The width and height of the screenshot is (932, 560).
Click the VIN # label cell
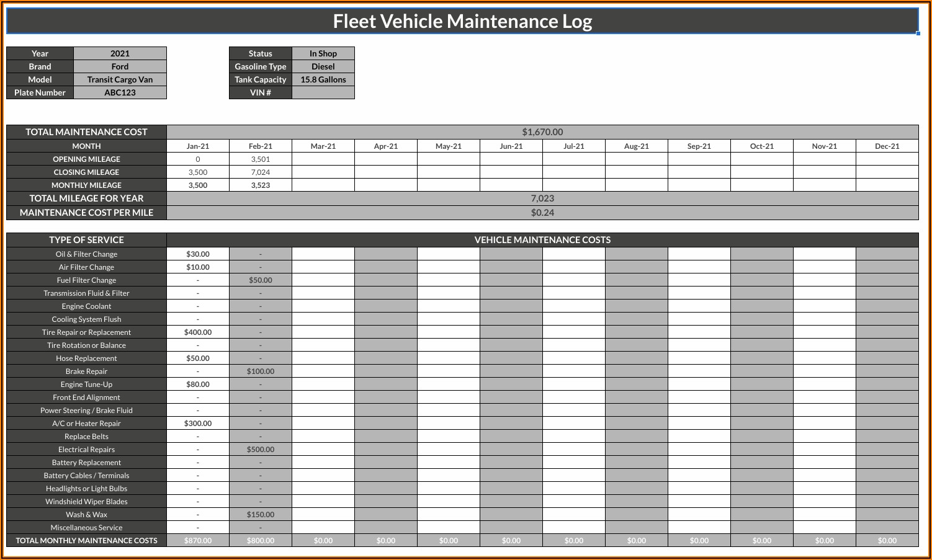[261, 92]
